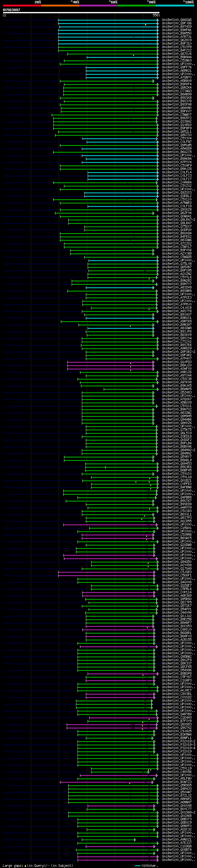Click hit label UniRef100_Q6H453
Viewport: 197px width, 868px height.
click(x=176, y=463)
